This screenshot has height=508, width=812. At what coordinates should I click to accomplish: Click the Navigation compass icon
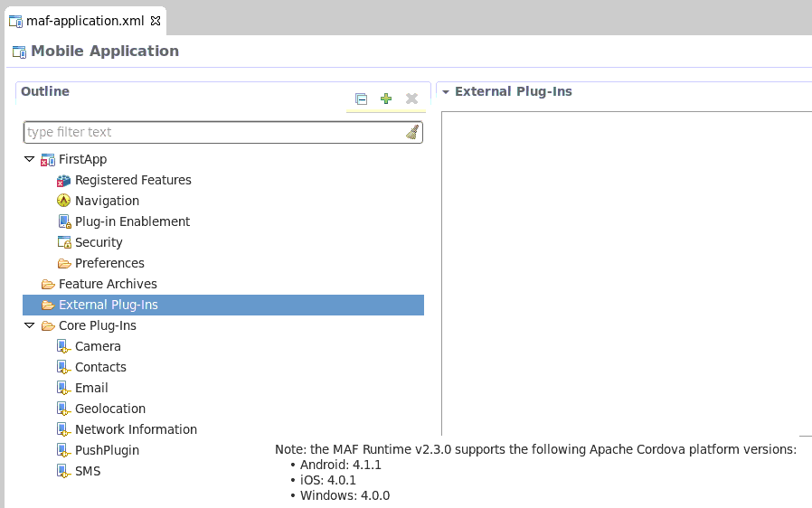tap(64, 201)
